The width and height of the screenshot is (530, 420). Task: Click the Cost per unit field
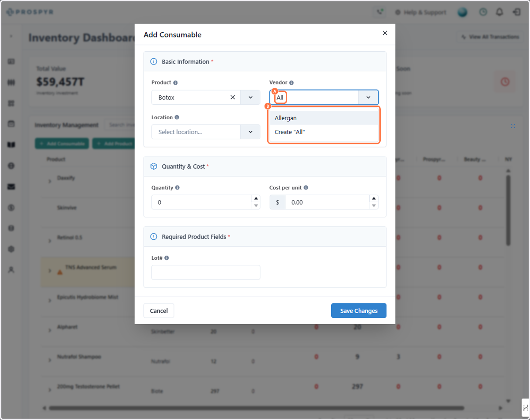[327, 202]
